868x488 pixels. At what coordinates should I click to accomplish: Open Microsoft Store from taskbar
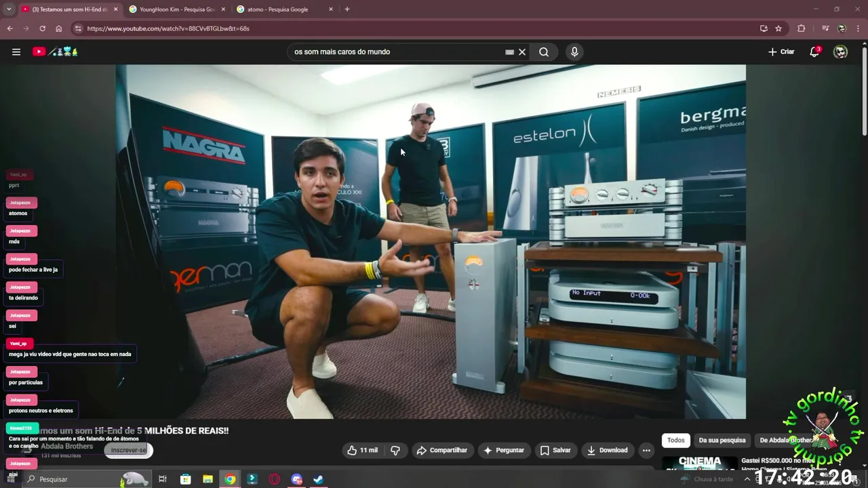185,479
